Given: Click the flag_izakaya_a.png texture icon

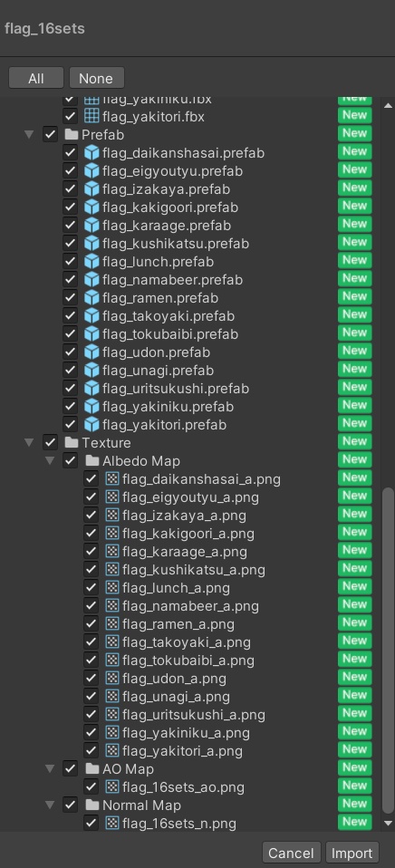Looking at the screenshot, I should pos(112,516).
